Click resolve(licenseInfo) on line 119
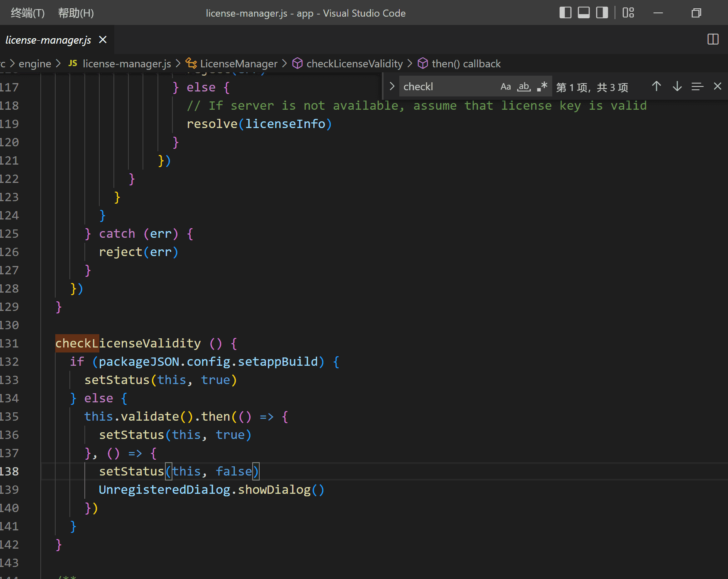This screenshot has height=579, width=728. click(259, 124)
